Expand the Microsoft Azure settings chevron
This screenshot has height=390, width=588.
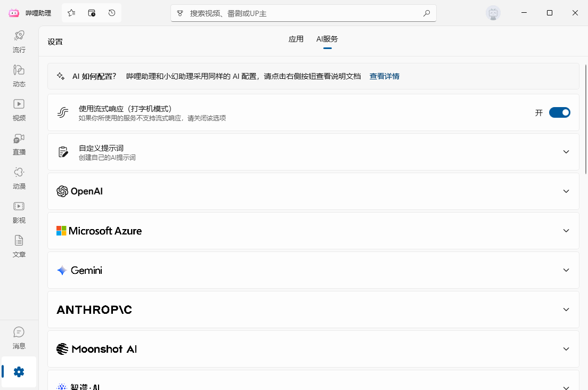566,231
